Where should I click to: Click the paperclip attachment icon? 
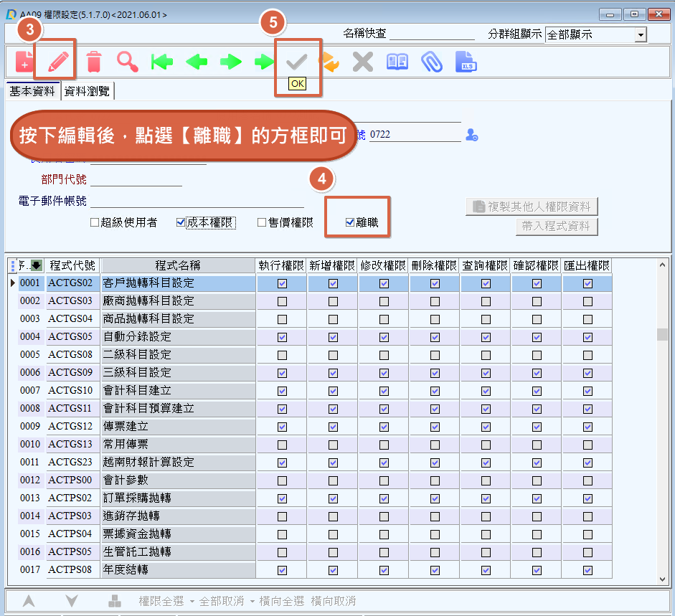[x=431, y=62]
